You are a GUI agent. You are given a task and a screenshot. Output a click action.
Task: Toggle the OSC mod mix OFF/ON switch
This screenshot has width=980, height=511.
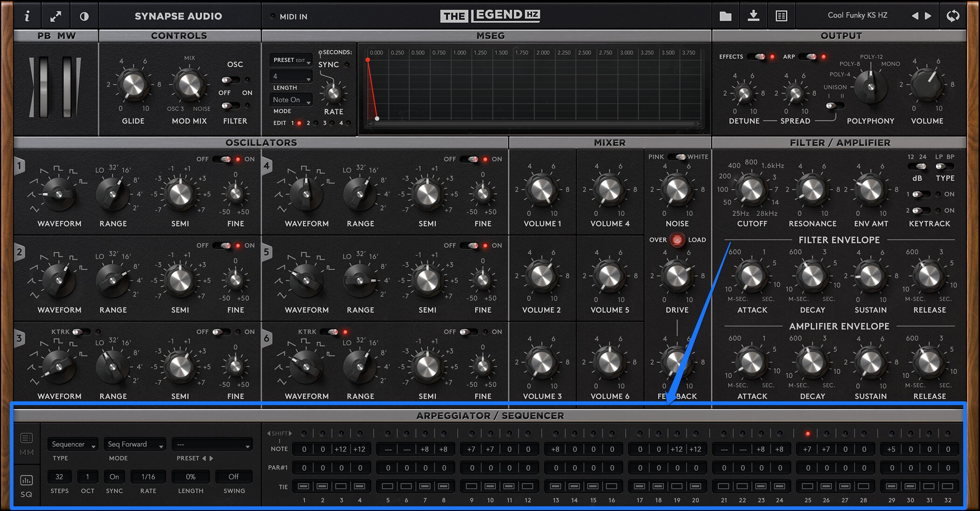pos(231,80)
